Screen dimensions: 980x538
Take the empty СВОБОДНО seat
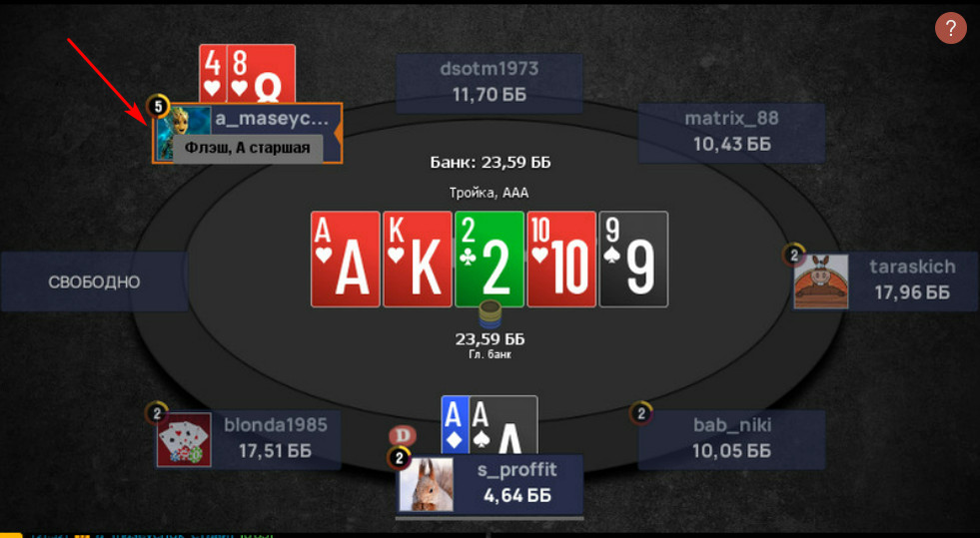tap(94, 281)
